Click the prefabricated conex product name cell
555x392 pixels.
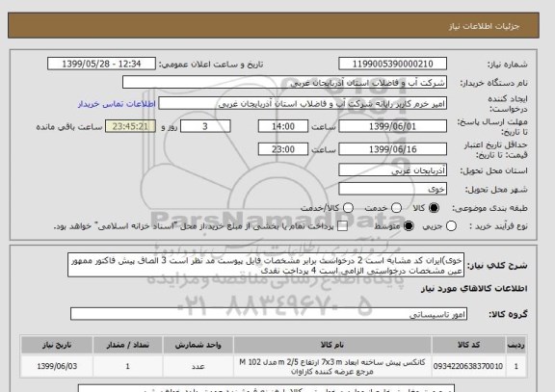pos(332,367)
